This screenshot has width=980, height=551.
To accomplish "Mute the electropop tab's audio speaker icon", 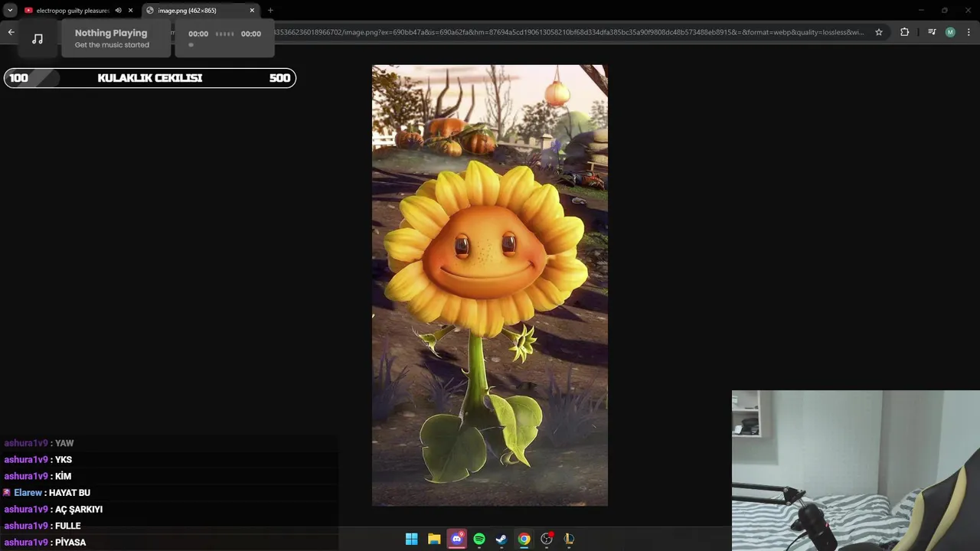I will click(119, 11).
